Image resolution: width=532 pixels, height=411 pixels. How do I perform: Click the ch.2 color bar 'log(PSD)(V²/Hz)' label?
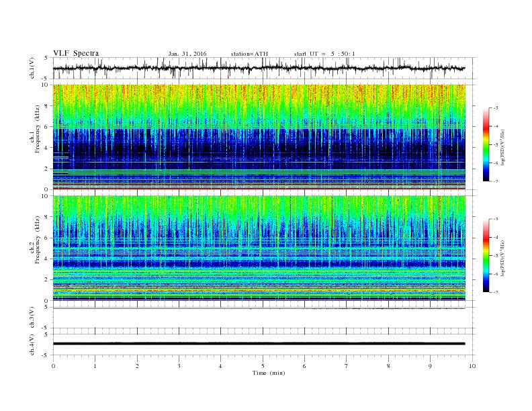click(502, 258)
